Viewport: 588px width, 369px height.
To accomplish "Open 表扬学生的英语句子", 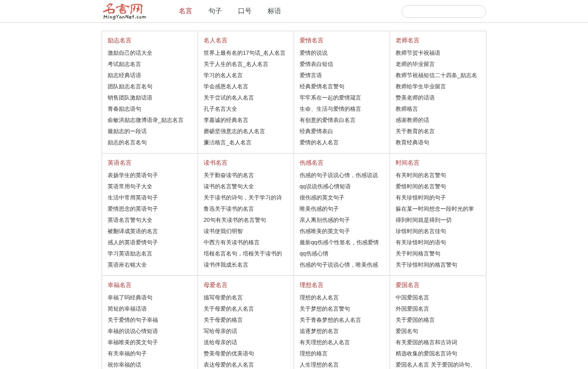I will click(133, 175).
